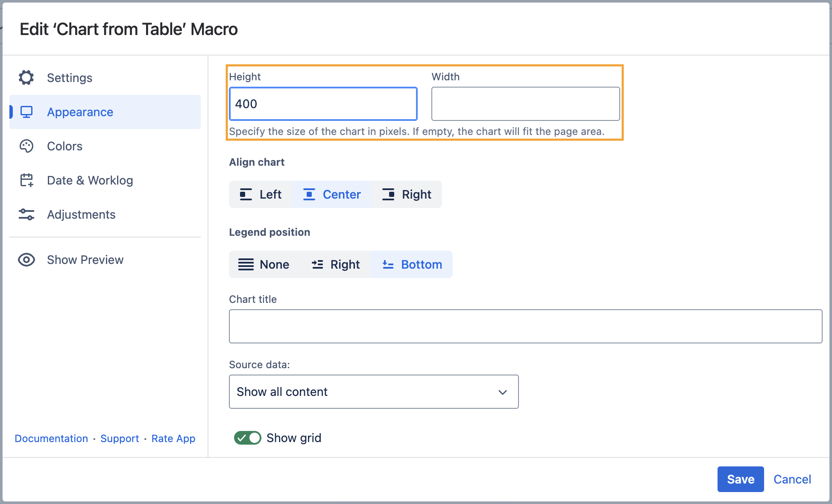Open the Source data dropdown
The image size is (832, 504).
(x=373, y=392)
